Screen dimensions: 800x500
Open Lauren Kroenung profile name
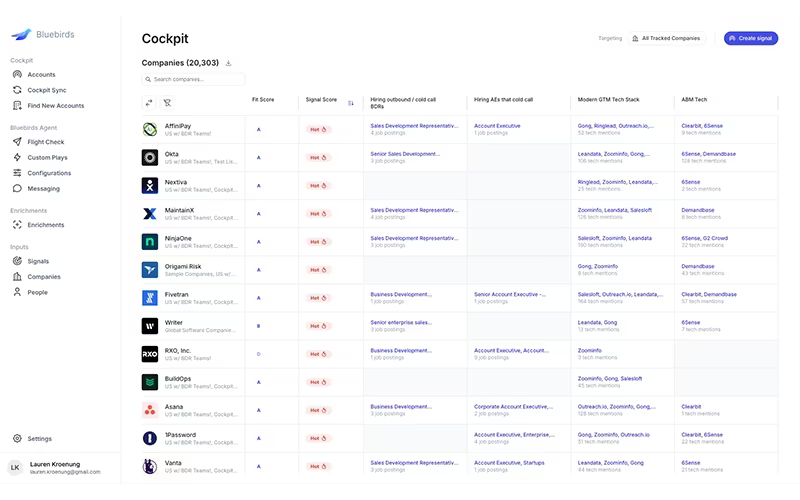pyautogui.click(x=55, y=464)
